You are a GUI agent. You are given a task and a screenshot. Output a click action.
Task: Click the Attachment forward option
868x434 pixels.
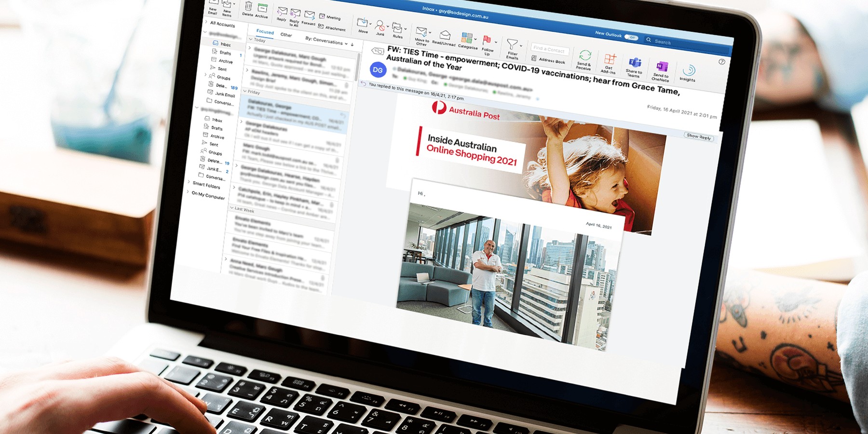tap(332, 27)
